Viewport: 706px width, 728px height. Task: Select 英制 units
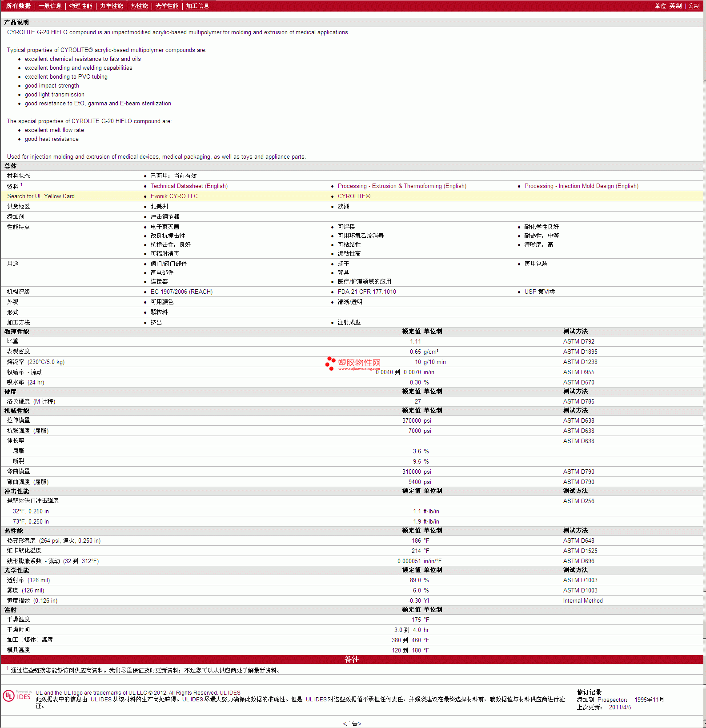[x=675, y=6]
